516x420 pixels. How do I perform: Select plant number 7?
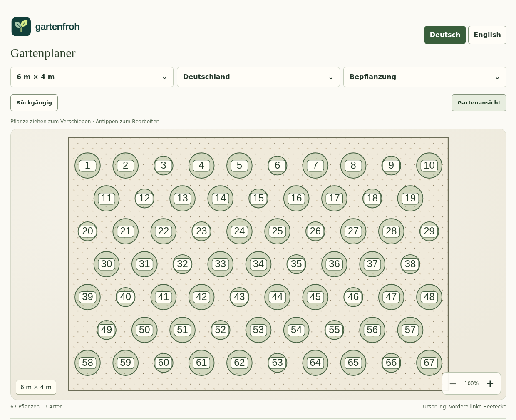pos(315,165)
